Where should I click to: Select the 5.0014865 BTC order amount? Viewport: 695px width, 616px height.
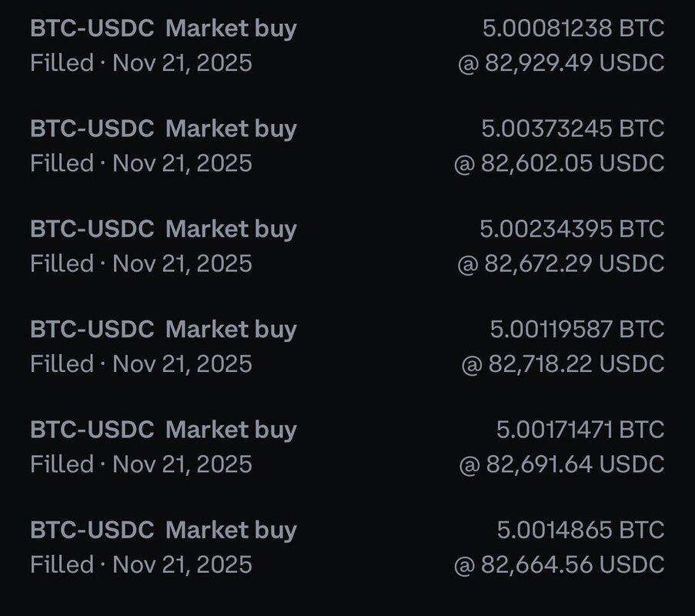tap(580, 530)
